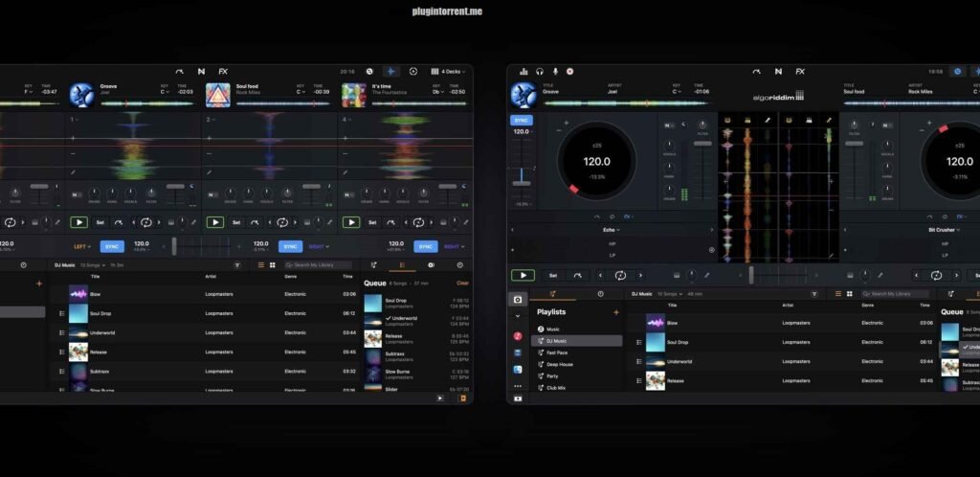Click the scratch curve icon in left window toolbar
Viewport: 980px width, 477px height.
click(179, 71)
